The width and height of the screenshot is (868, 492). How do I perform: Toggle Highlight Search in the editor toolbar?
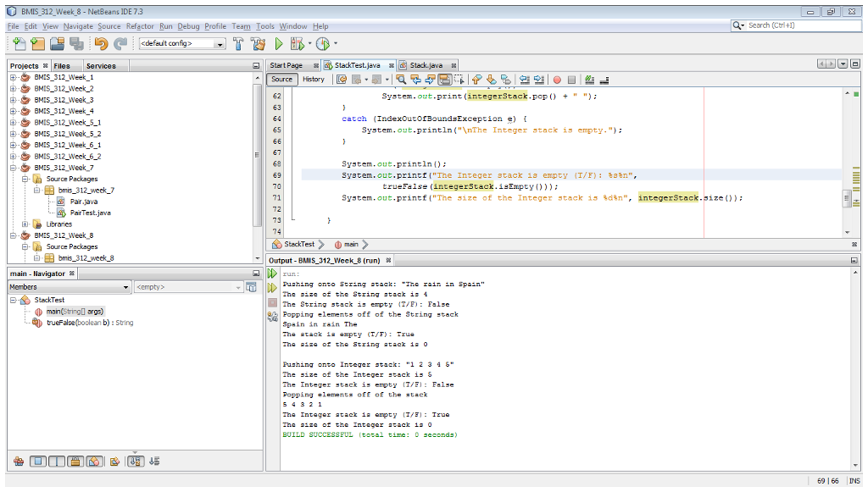coord(444,79)
